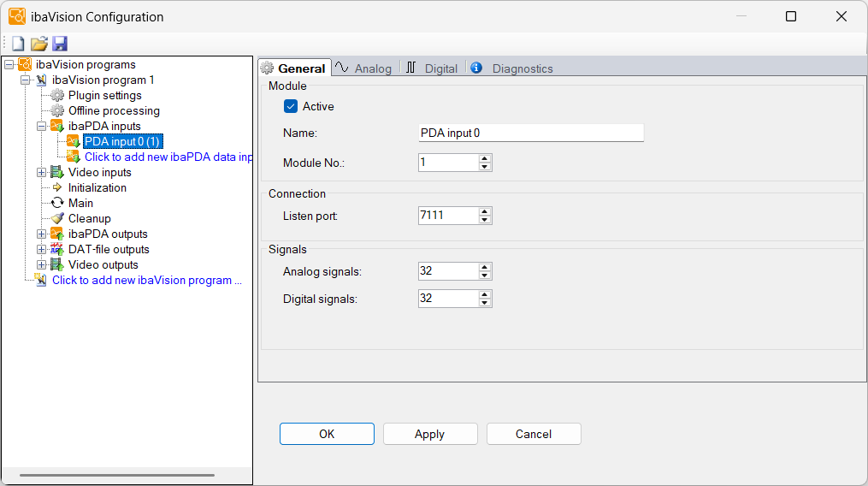Switch to the Analog tab

click(x=364, y=68)
